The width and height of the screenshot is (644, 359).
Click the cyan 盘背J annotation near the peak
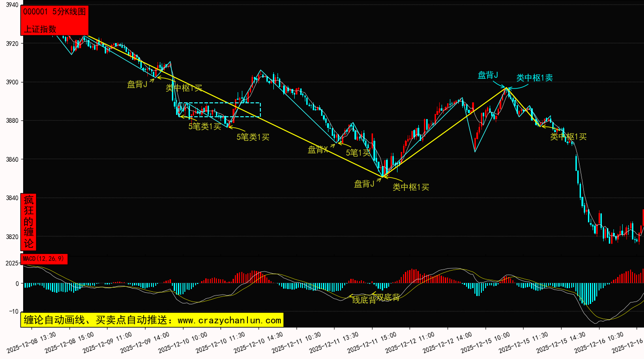click(x=488, y=75)
